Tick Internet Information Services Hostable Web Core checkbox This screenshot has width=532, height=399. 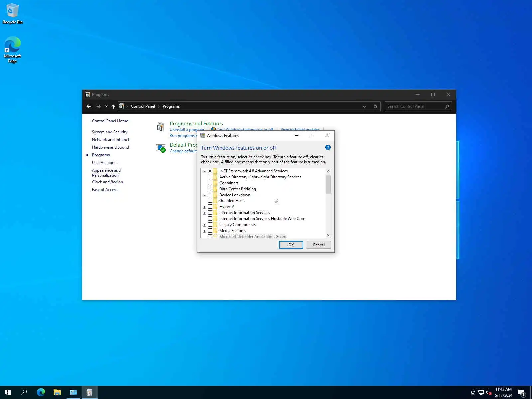(x=210, y=219)
